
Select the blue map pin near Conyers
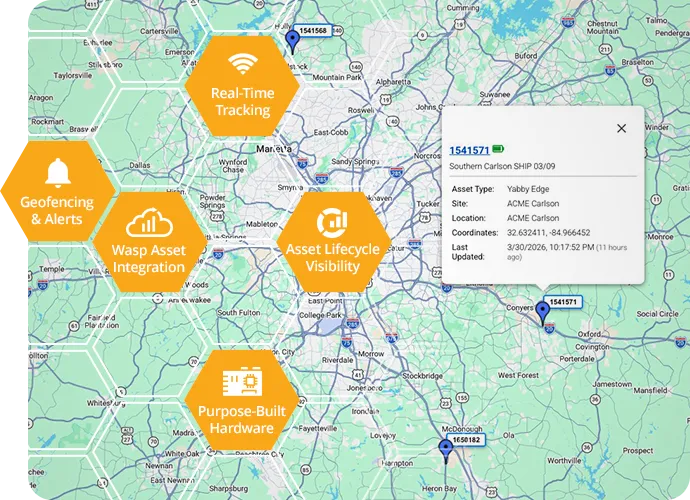543,313
